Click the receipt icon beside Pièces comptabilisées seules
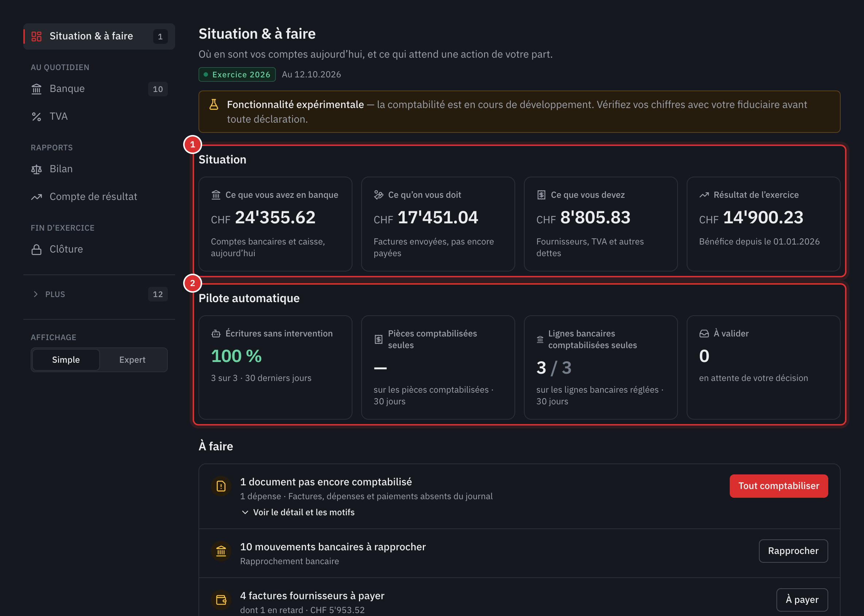864x616 pixels. pyautogui.click(x=378, y=339)
